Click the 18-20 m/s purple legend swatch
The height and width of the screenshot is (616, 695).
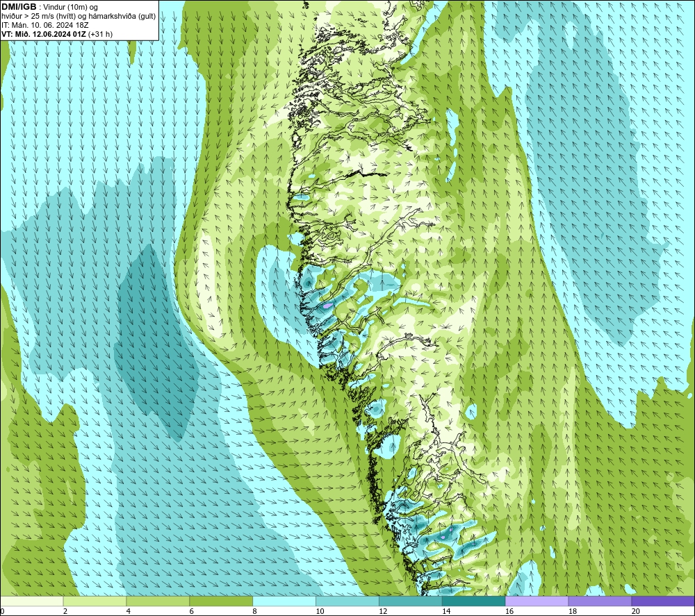[600, 601]
